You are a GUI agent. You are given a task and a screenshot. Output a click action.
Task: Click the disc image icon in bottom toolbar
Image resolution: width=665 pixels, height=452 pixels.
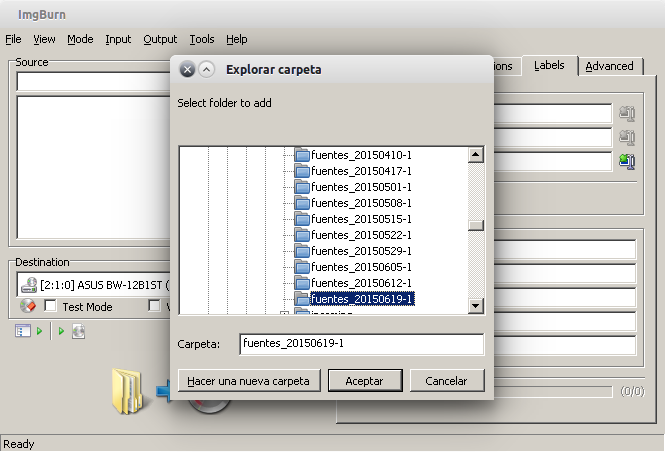[x=78, y=331]
